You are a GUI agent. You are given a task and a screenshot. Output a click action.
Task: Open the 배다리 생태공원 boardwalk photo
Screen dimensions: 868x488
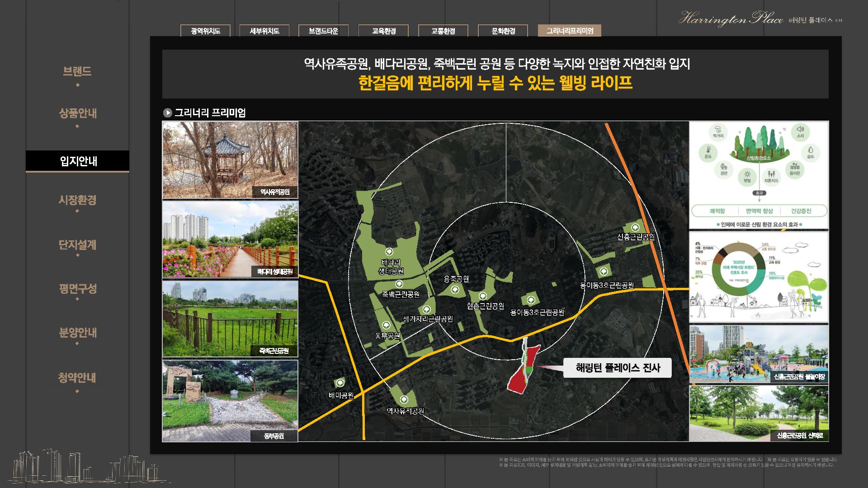[x=230, y=239]
